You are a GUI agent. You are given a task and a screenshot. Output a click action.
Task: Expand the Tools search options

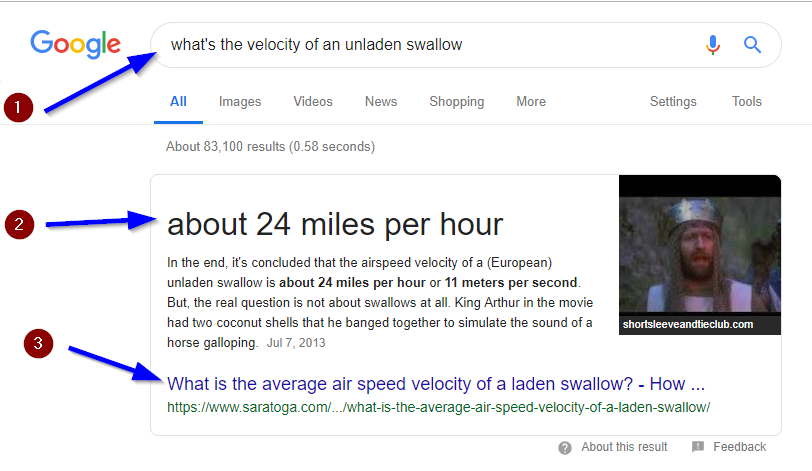[746, 101]
